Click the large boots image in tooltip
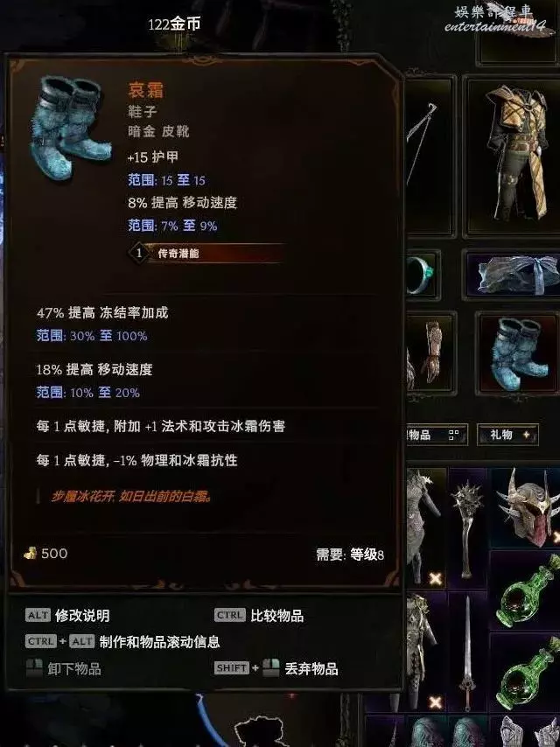The image size is (560, 747). tap(71, 128)
